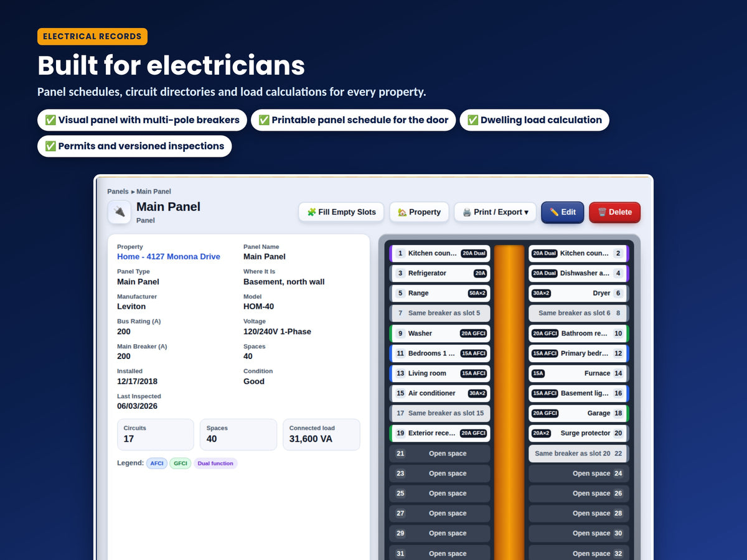Click last inspected date 06/03/2026

click(x=138, y=406)
